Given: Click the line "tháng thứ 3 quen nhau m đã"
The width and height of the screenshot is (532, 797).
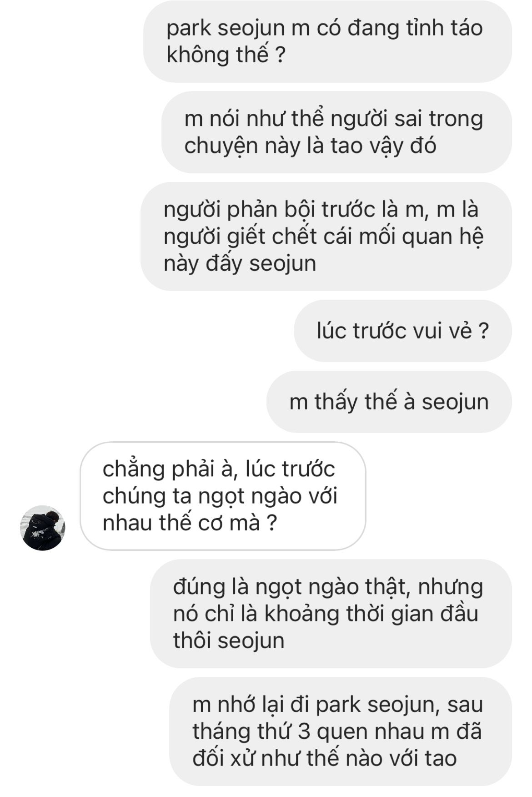Looking at the screenshot, I should (337, 731).
